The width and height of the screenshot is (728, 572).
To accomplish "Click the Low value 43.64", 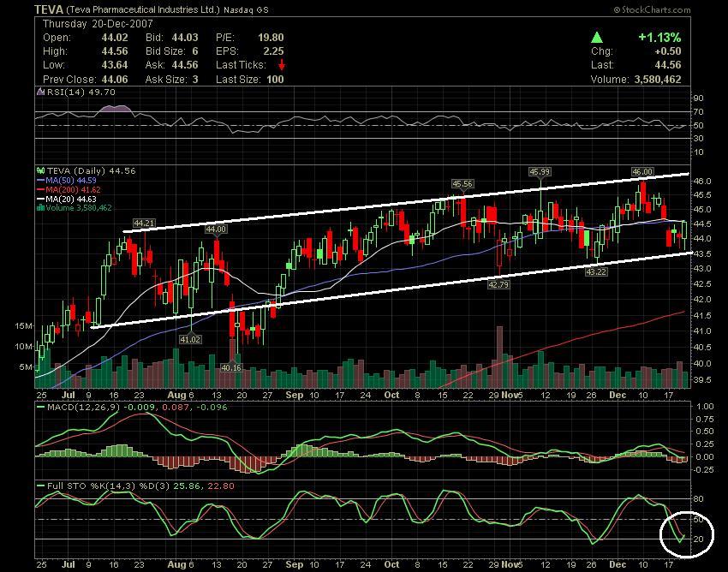I will 115,65.
